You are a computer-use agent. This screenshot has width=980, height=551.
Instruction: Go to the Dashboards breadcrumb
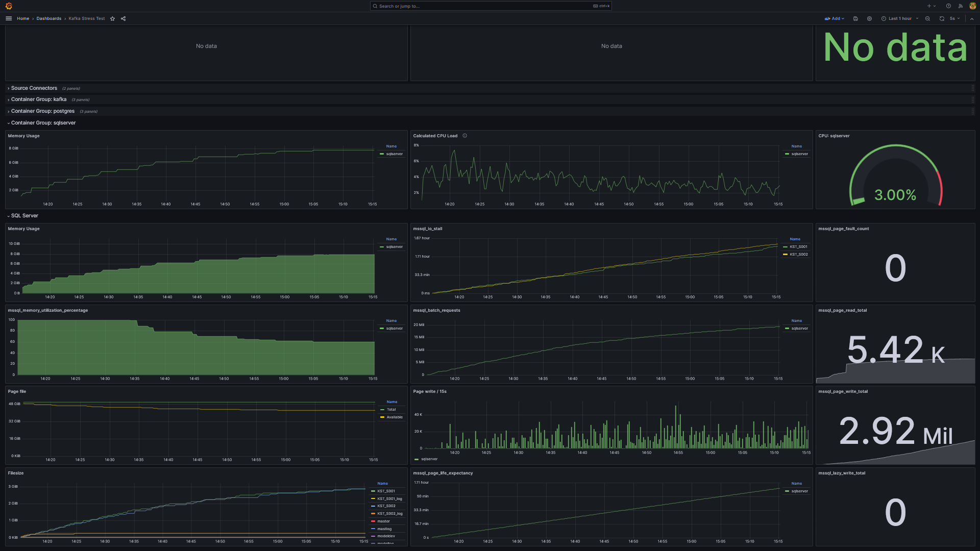click(48, 18)
